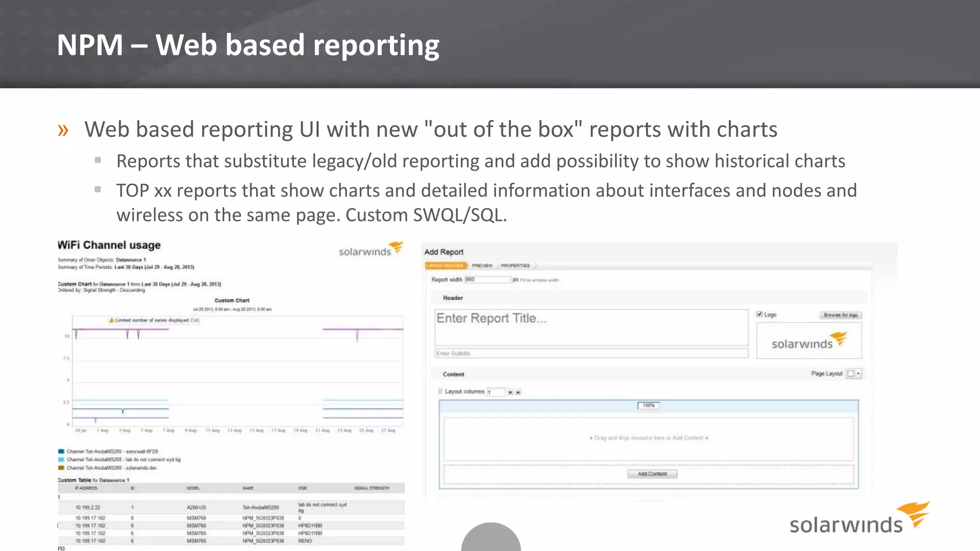
Task: Click the Report width input field
Action: click(x=488, y=279)
